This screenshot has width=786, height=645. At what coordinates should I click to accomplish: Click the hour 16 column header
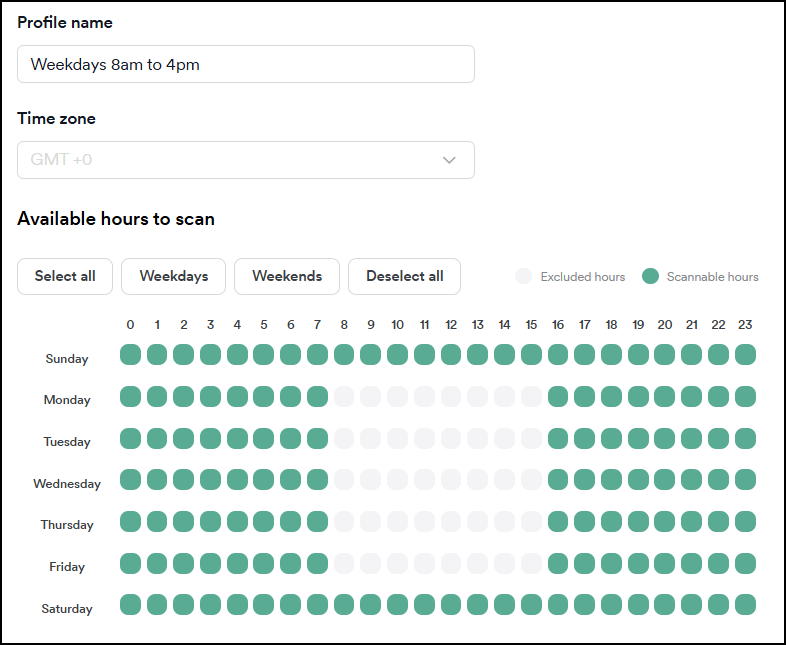[x=558, y=325]
